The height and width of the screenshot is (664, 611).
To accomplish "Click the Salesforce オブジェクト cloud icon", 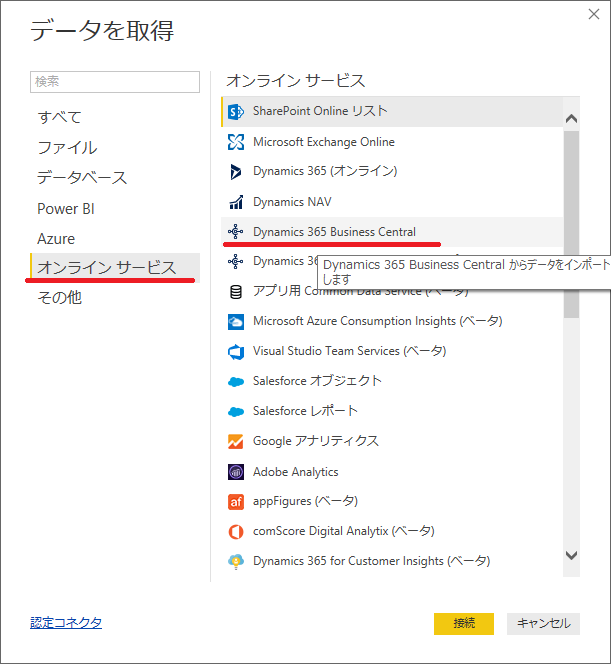I will click(236, 382).
